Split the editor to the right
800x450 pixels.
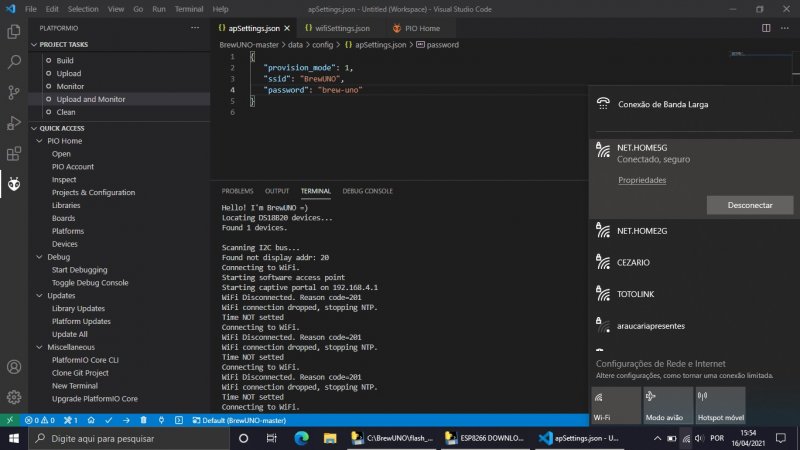[766, 28]
